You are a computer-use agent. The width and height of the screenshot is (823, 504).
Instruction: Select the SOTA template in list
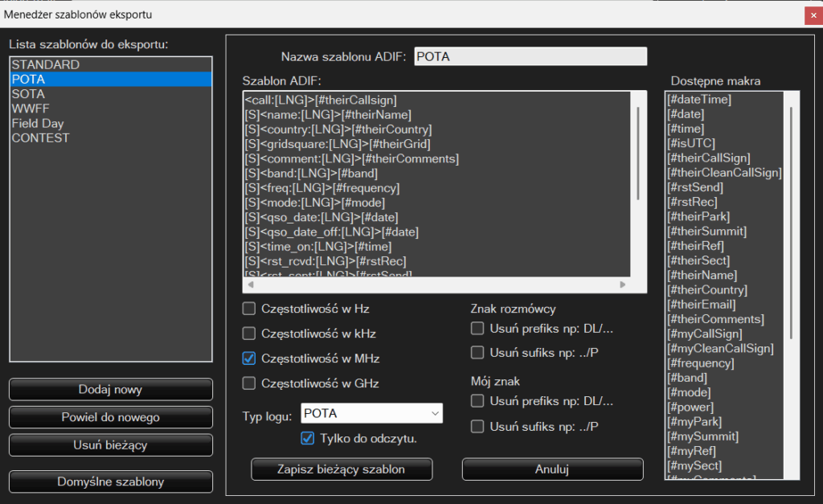[28, 94]
